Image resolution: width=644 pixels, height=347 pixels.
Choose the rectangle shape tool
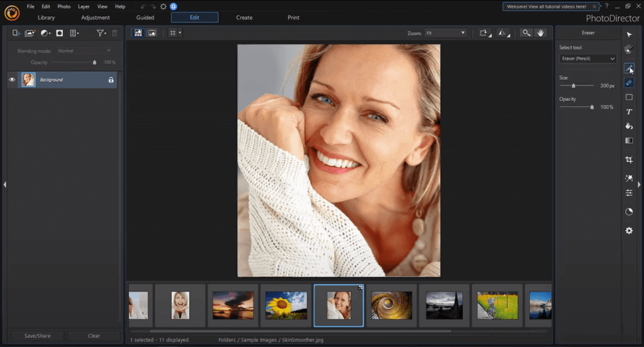(629, 97)
